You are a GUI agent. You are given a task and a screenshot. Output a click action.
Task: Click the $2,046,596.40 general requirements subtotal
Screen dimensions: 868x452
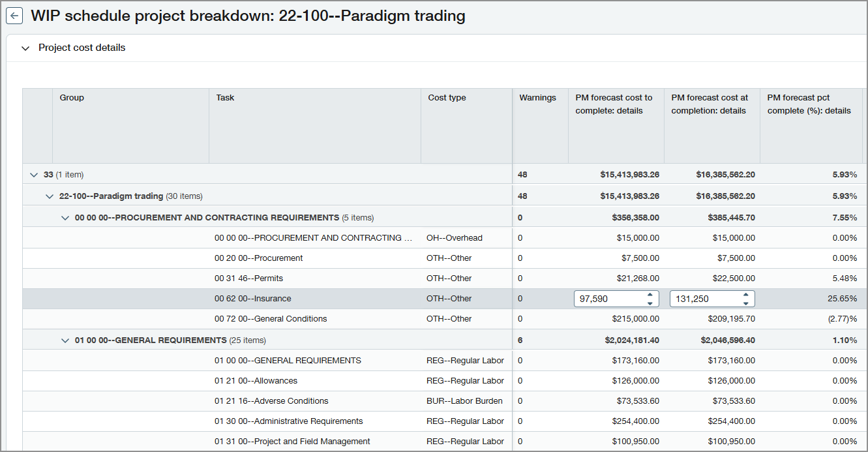(x=728, y=340)
